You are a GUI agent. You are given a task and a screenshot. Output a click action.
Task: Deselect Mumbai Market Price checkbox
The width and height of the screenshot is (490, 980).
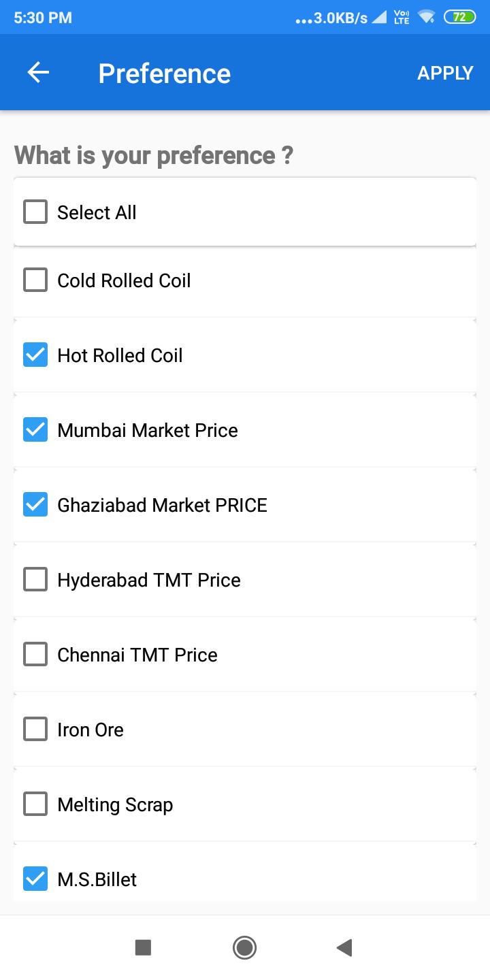coord(35,430)
